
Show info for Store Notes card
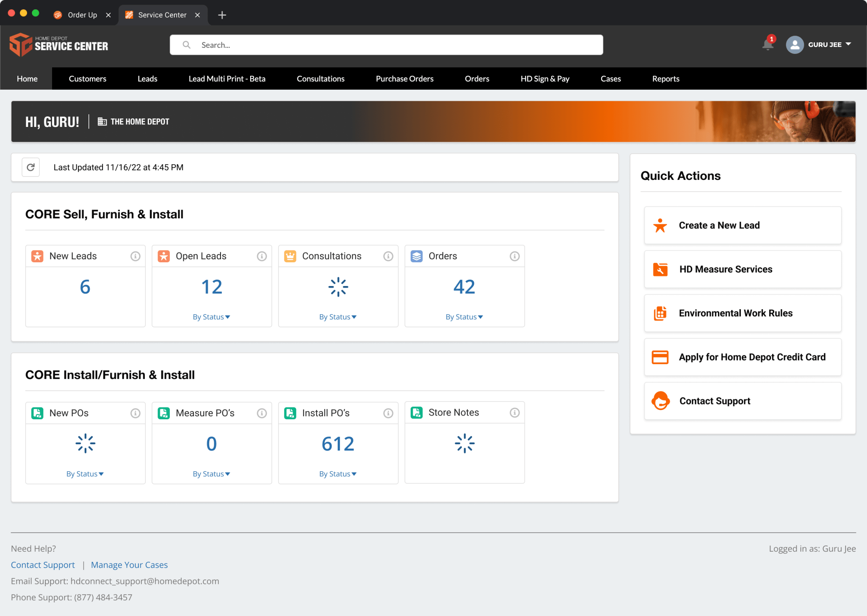[515, 413]
